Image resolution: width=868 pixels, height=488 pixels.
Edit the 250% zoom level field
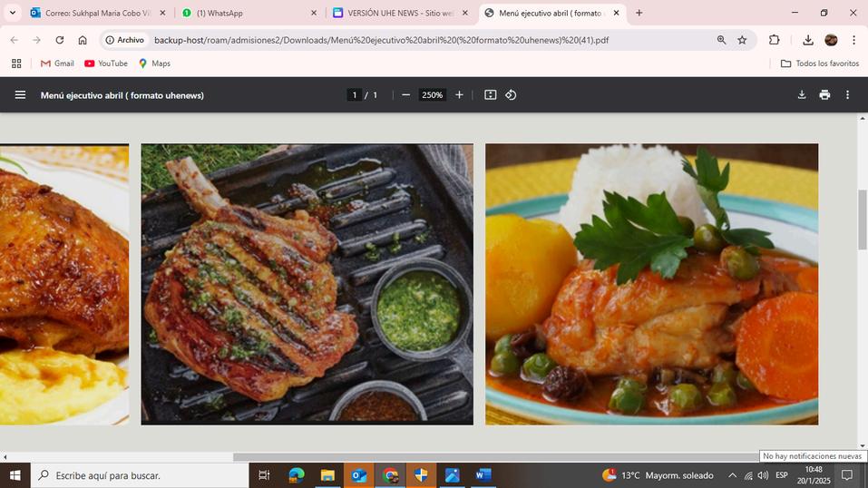point(432,94)
